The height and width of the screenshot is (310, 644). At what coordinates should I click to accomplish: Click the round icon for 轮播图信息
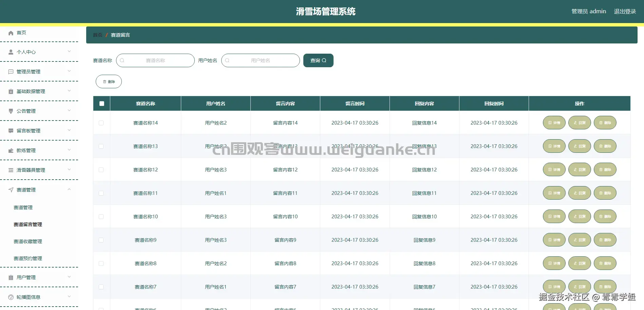point(11,297)
